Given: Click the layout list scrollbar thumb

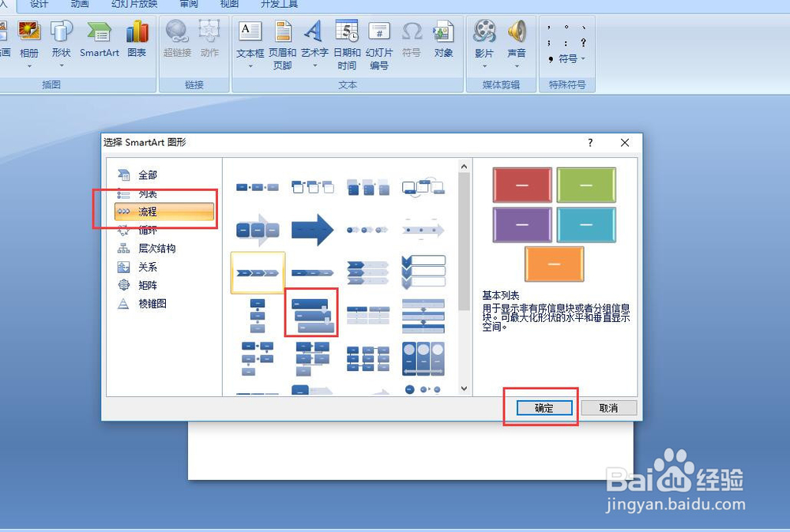Looking at the screenshot, I should (464, 242).
